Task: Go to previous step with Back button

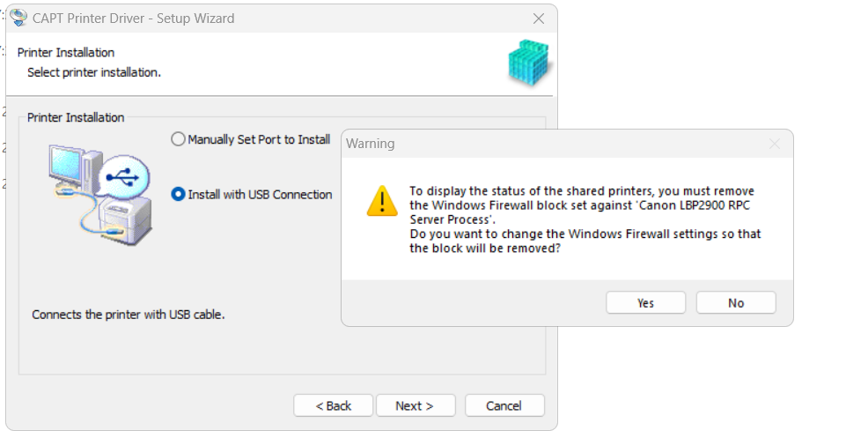Action: coord(334,406)
